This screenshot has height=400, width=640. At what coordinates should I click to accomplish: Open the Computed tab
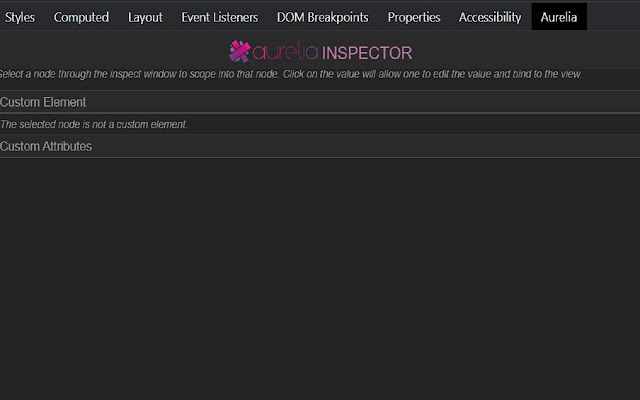(x=81, y=17)
